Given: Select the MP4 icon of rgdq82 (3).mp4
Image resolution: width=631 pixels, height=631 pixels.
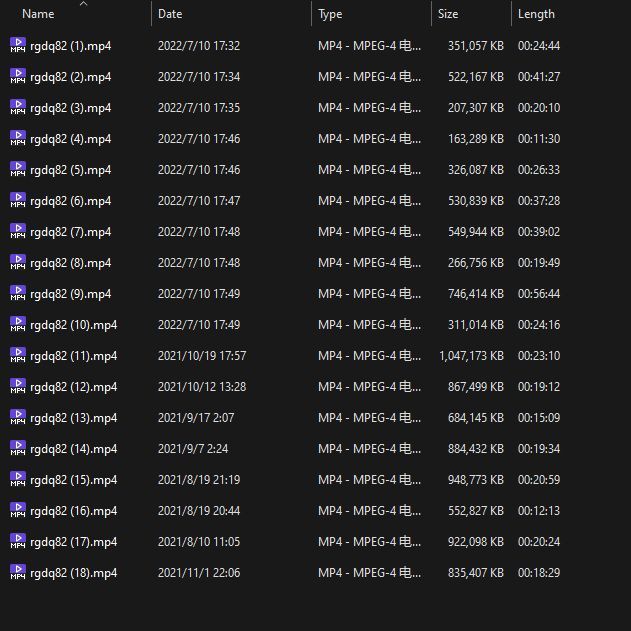Looking at the screenshot, I should [x=18, y=107].
